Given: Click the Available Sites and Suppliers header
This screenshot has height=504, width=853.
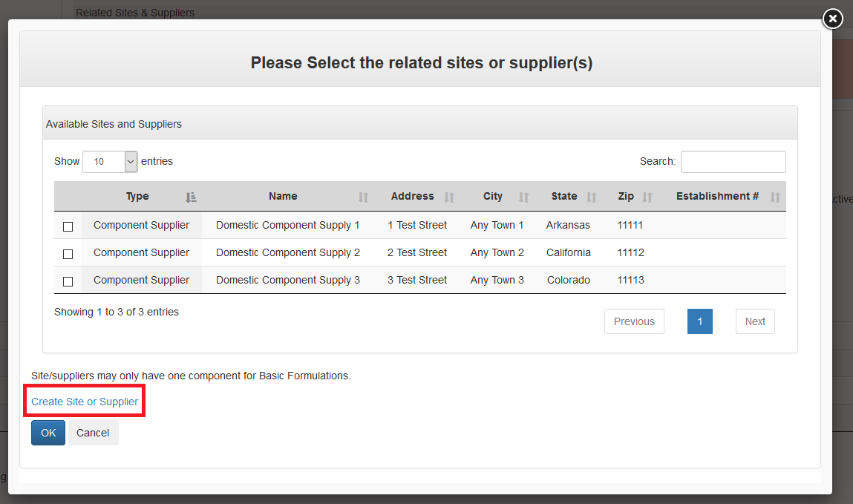Looking at the screenshot, I should 114,124.
